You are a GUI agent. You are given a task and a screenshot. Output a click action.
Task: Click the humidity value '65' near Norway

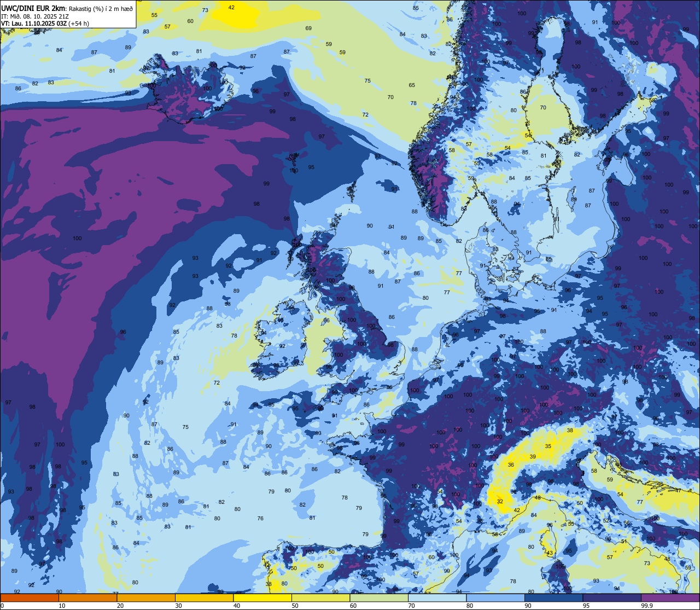coord(412,85)
